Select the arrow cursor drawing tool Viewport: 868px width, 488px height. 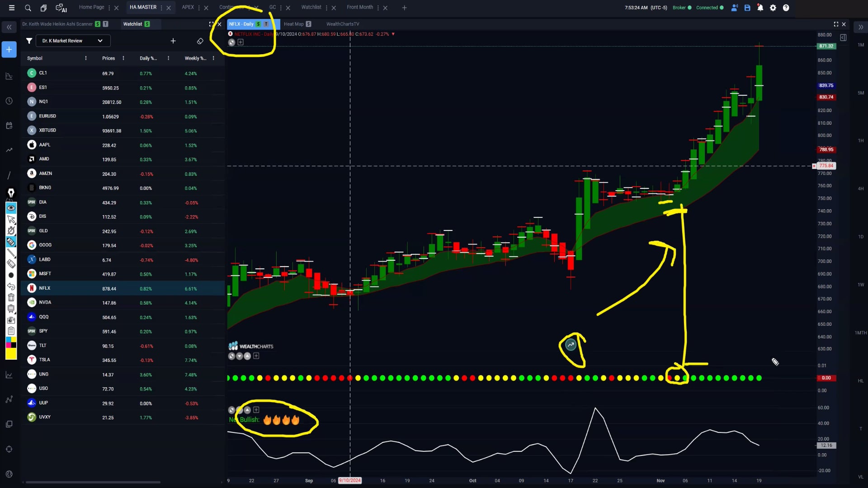click(x=11, y=220)
